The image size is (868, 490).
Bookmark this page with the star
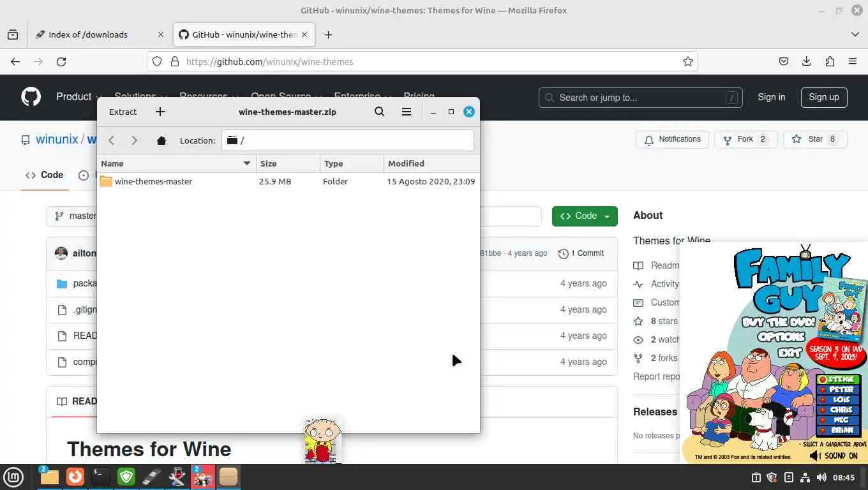tap(687, 62)
